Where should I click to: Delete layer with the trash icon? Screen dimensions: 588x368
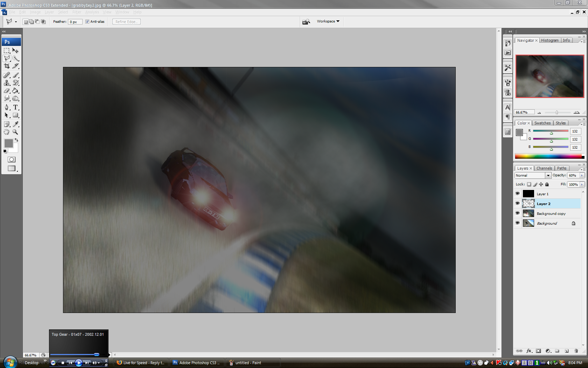[x=576, y=351]
